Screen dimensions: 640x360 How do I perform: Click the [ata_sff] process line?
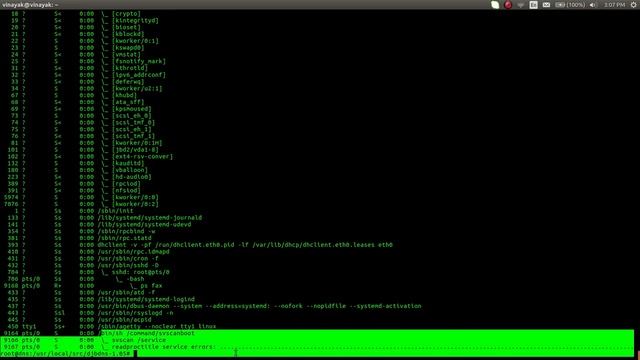point(78,102)
